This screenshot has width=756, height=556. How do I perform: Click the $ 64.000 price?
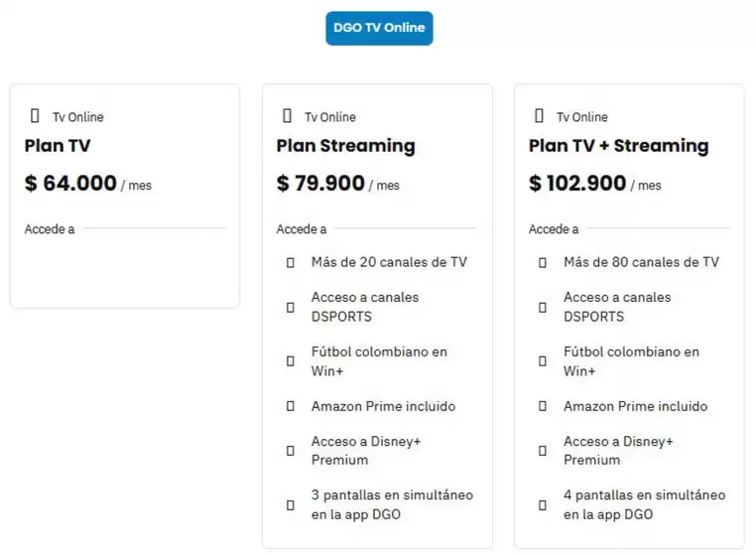[x=70, y=183]
